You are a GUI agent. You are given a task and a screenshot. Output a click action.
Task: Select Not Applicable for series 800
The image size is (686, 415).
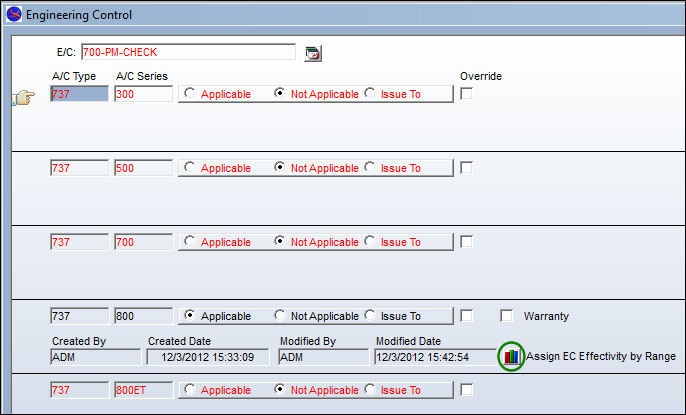coord(280,315)
